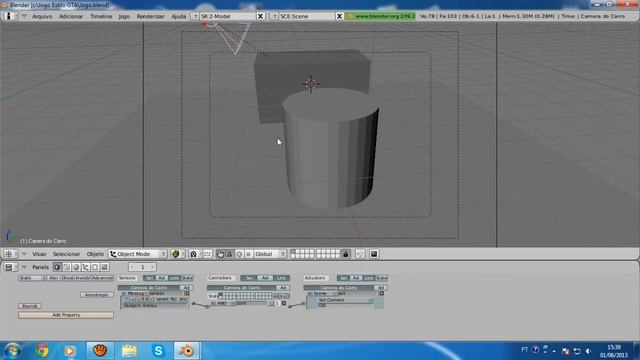Toggle the layer lock padlock icon
The height and width of the screenshot is (360, 640).
pos(346,254)
